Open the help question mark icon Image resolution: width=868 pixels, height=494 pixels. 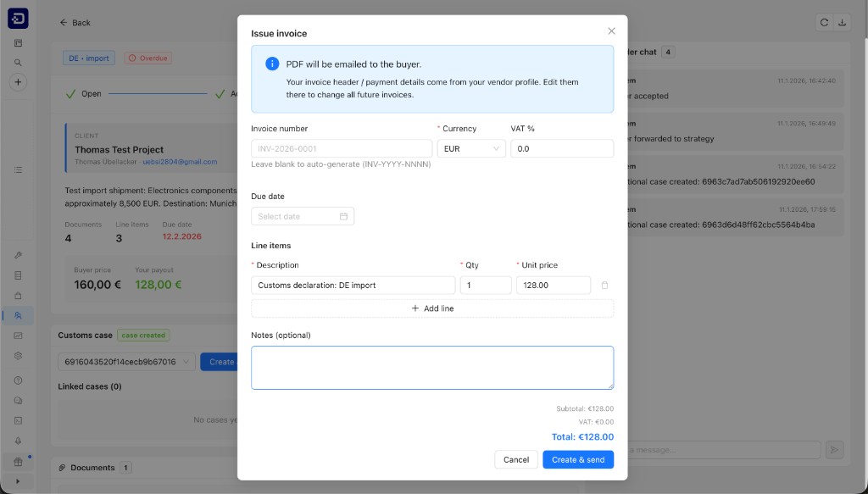pyautogui.click(x=18, y=380)
